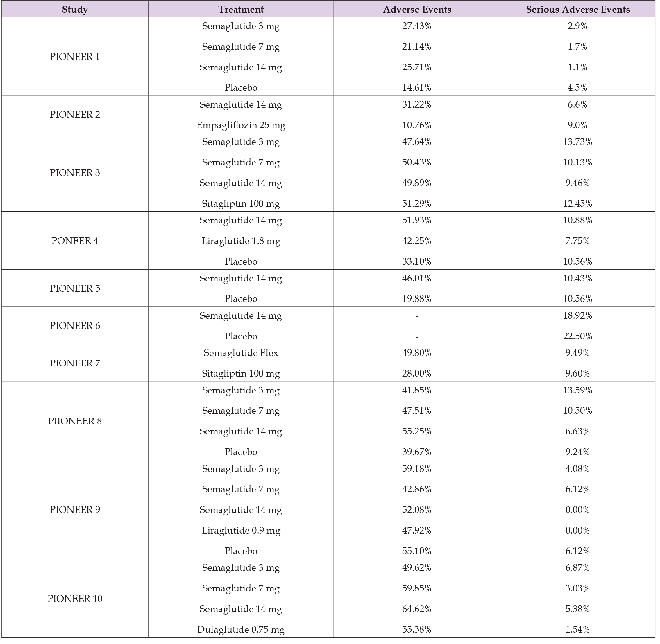Viewport: 660px width, 644px height.
Task: Click the Study column header
Action: pyautogui.click(x=75, y=10)
